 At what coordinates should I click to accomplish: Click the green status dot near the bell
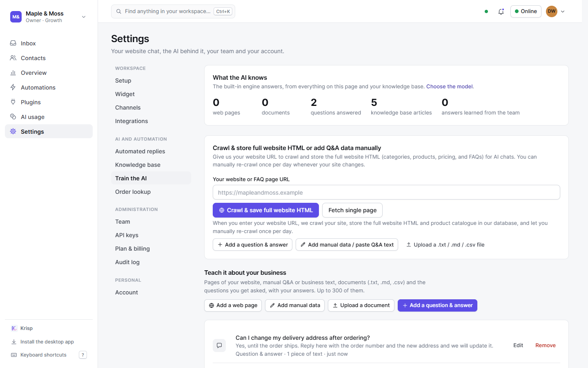pos(486,11)
